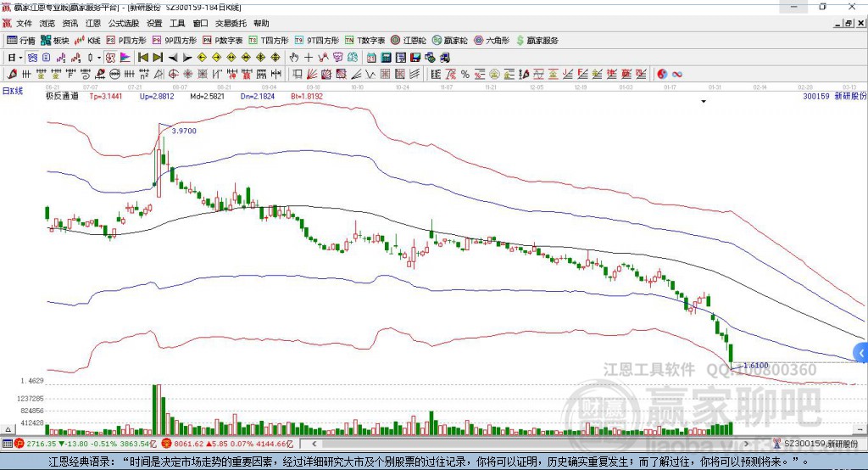
Task: Jump to the first bar arrow
Action: pos(143,57)
